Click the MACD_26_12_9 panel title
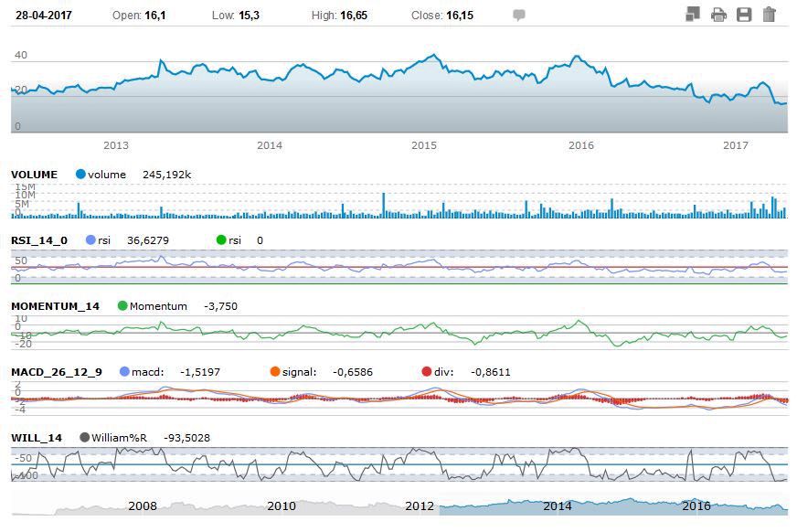 tap(57, 372)
